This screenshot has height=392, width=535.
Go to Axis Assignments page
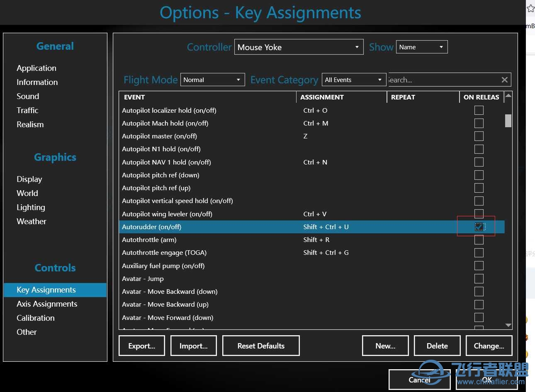pyautogui.click(x=47, y=304)
